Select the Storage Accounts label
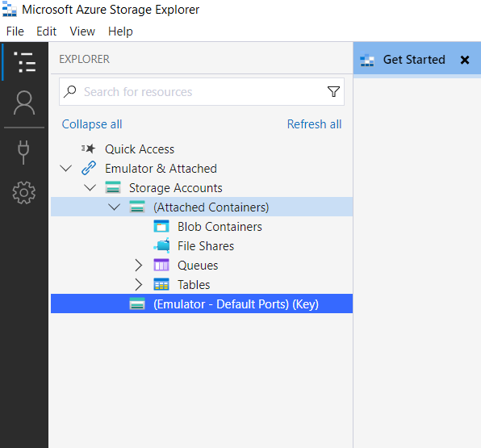The image size is (481, 448). tap(175, 188)
